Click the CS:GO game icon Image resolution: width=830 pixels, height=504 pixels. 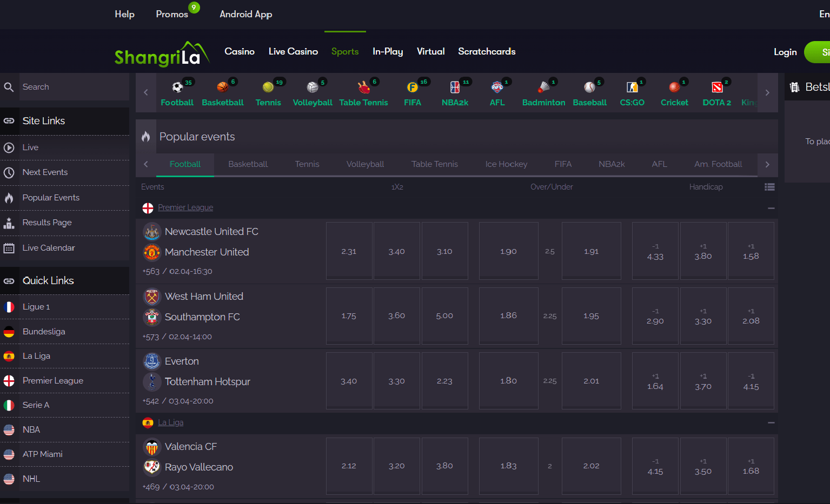click(x=632, y=88)
